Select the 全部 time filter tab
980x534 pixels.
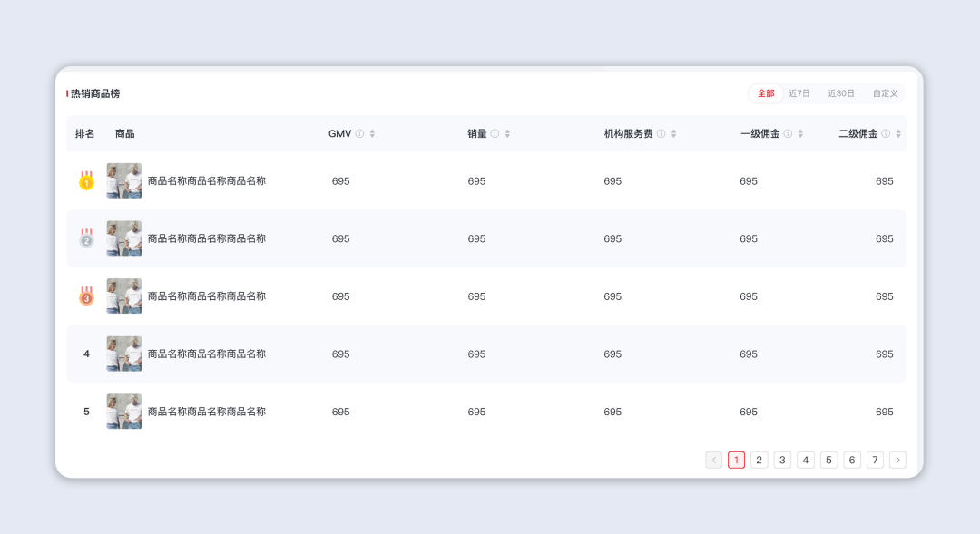click(x=766, y=93)
